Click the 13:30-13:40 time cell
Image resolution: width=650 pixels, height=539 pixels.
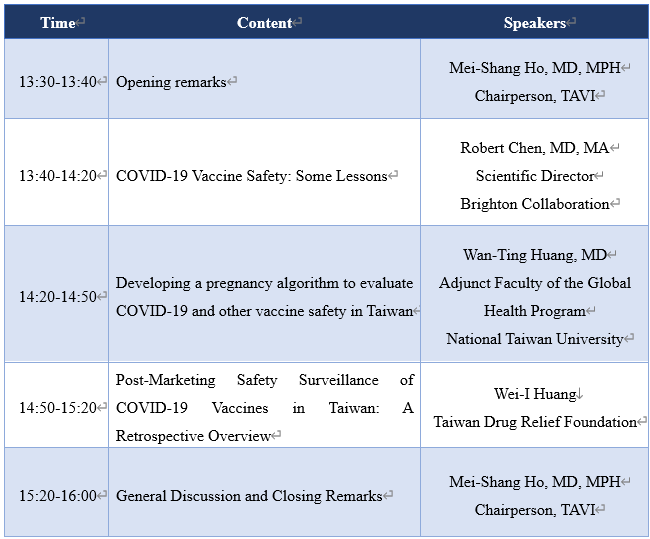[57, 82]
